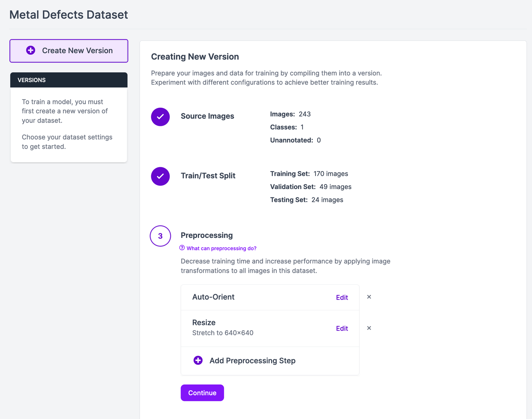The height and width of the screenshot is (419, 532).
Task: Click the Train/Test Split checkmark icon
Action: pos(160,176)
